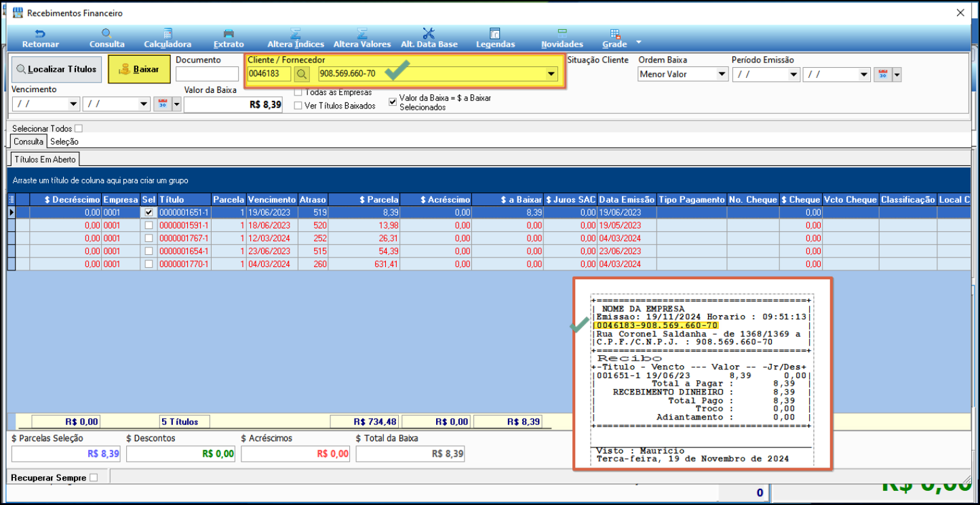Sort by Atraso column header

313,200
